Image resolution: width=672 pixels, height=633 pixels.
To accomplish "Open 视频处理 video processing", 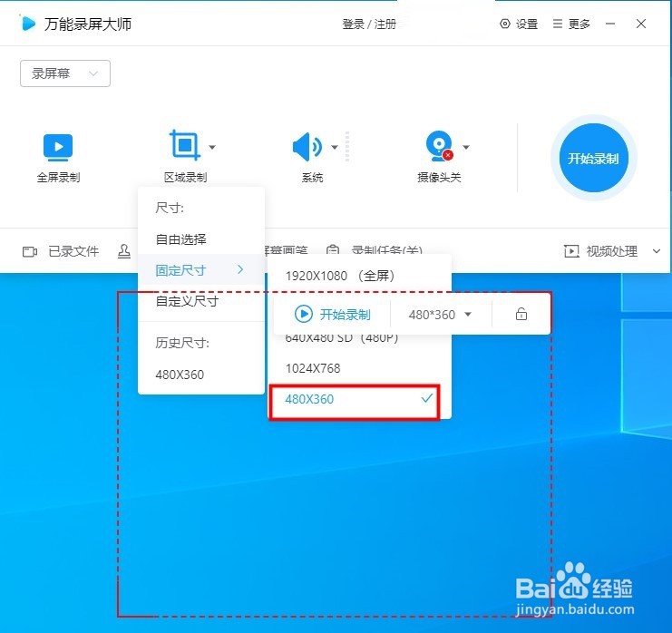I will pyautogui.click(x=601, y=251).
